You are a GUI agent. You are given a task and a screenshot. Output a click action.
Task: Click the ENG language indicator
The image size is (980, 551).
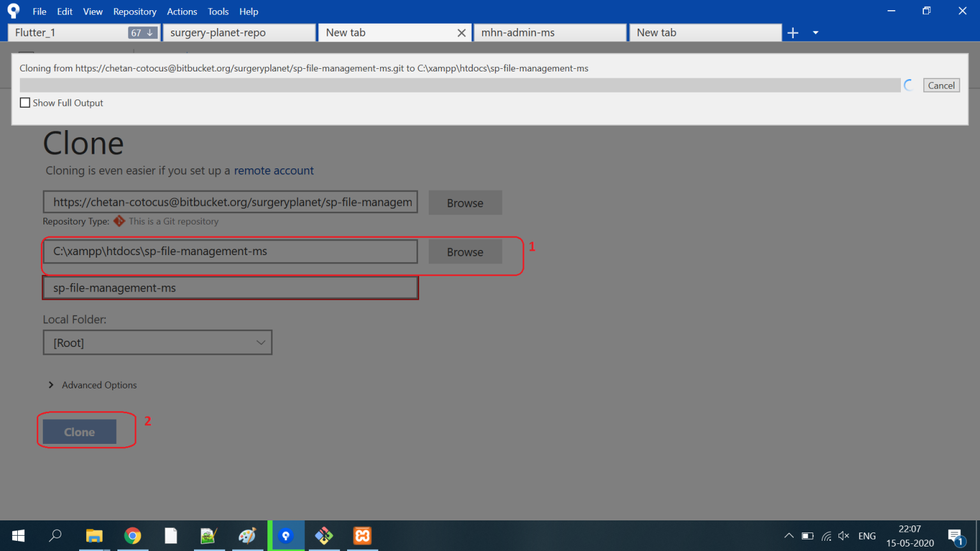867,536
